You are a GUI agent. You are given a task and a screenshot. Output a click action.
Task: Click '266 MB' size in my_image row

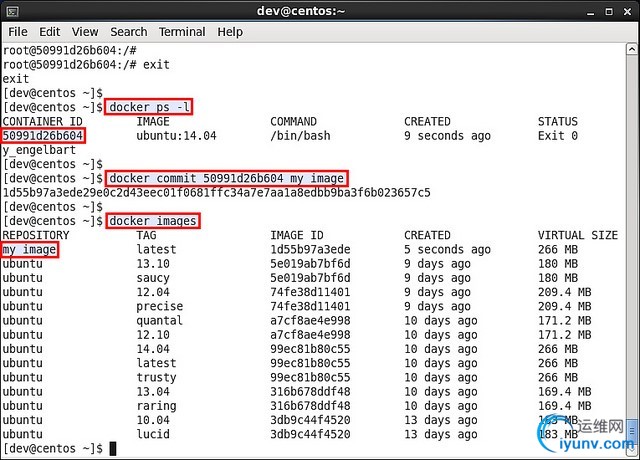pos(558,249)
